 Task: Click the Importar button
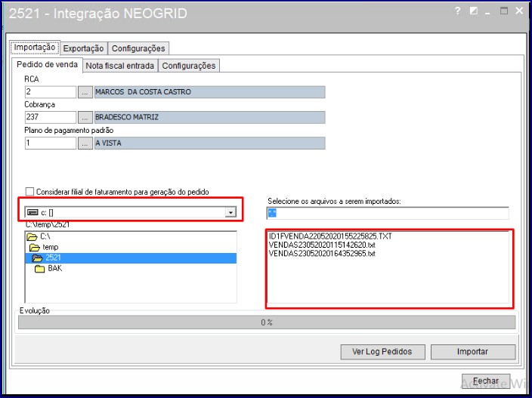[472, 352]
